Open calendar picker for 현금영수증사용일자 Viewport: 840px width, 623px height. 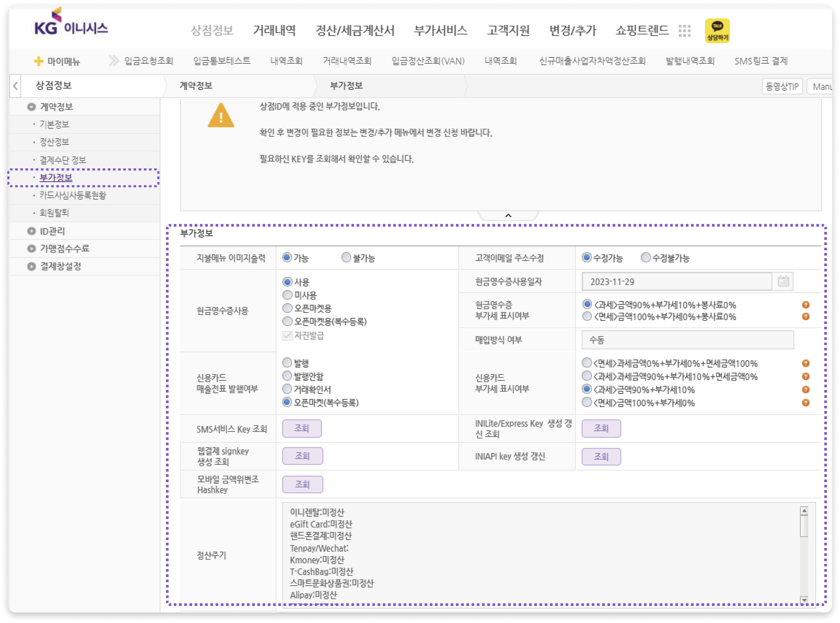pos(783,281)
